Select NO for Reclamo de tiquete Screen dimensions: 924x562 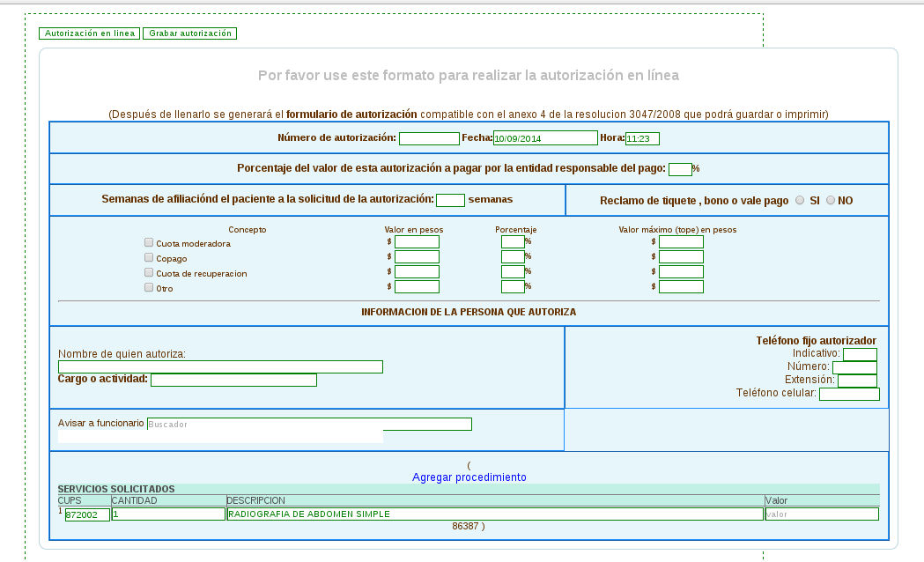click(830, 200)
